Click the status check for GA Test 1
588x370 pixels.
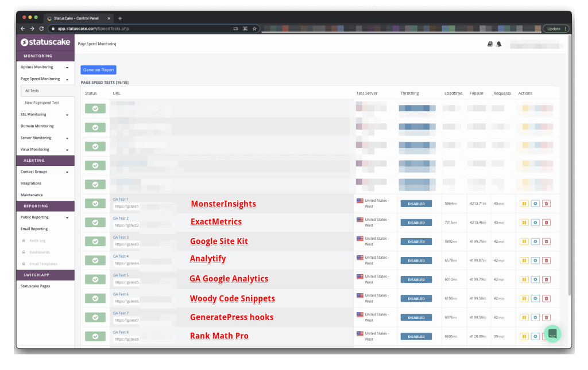coord(95,204)
